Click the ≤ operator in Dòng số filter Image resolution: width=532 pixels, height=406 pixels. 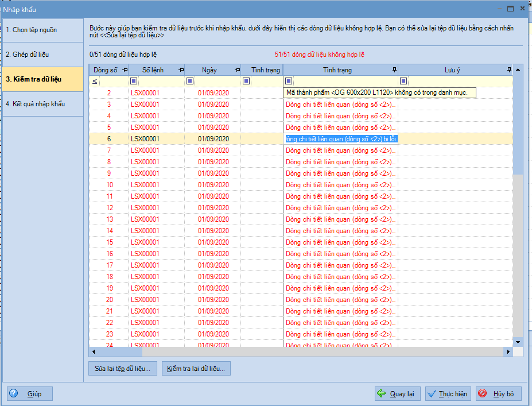[95, 82]
